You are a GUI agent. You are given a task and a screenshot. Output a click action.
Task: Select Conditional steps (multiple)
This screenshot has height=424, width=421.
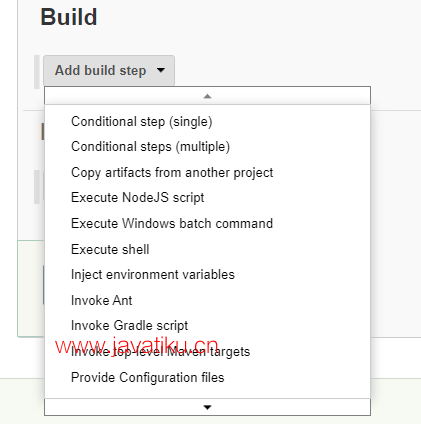coord(150,147)
